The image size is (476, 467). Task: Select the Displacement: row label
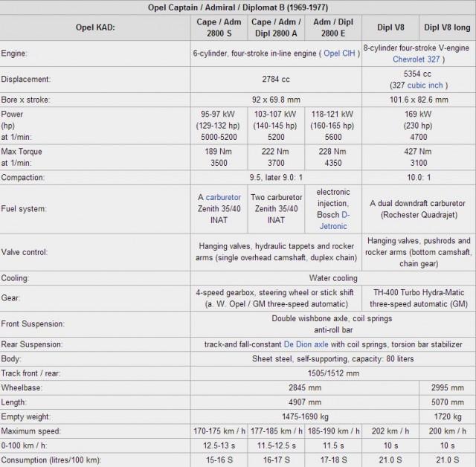25,80
